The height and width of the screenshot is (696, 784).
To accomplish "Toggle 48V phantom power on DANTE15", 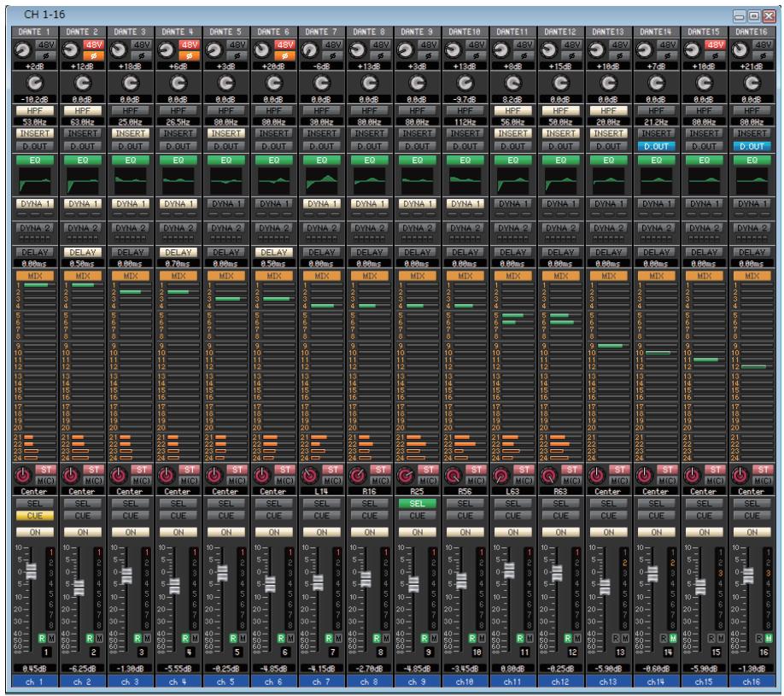I will [715, 45].
